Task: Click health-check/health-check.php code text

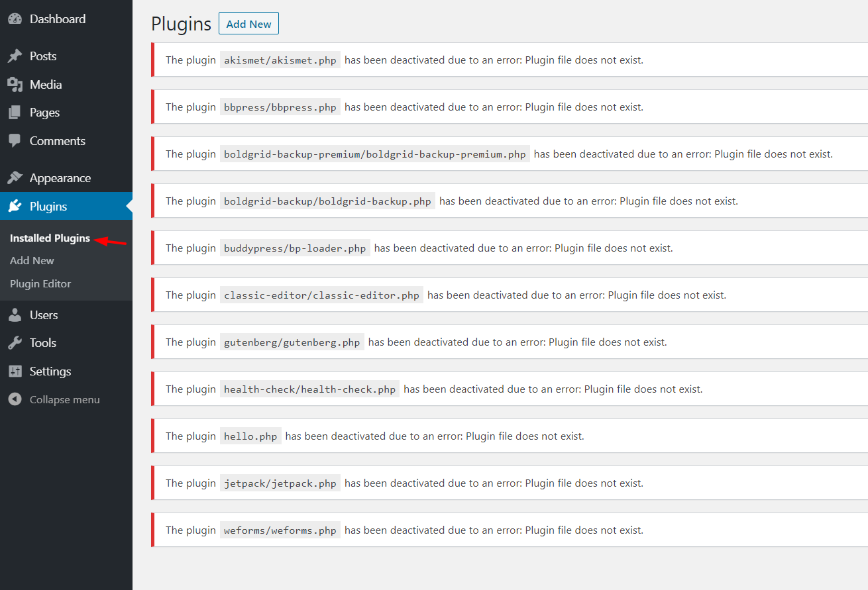Action: [x=309, y=389]
